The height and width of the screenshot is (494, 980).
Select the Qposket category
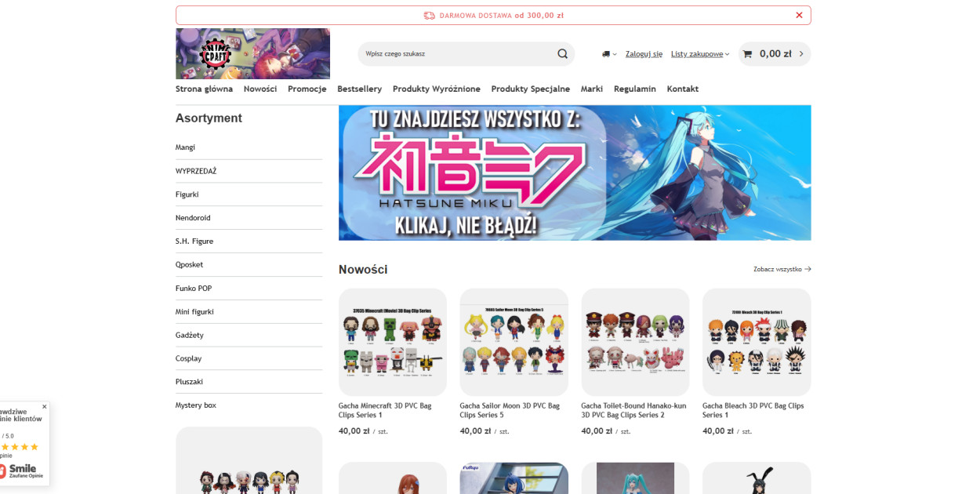tap(249, 265)
